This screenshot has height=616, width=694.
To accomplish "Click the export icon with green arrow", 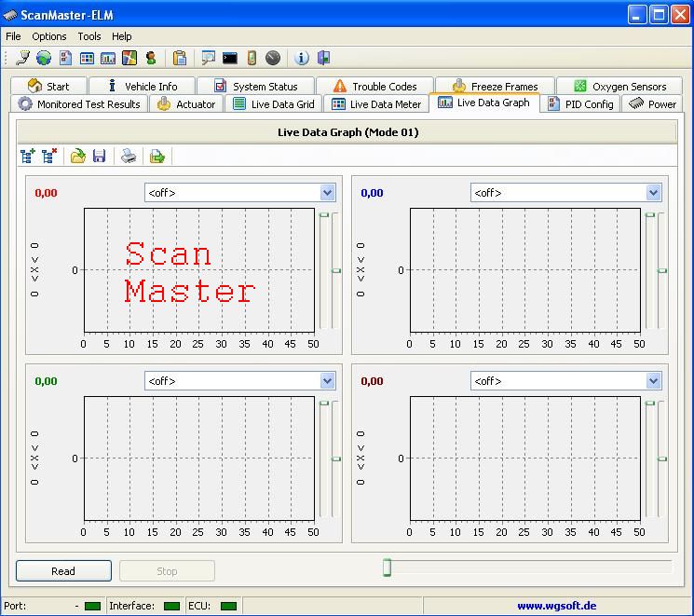I will point(157,156).
